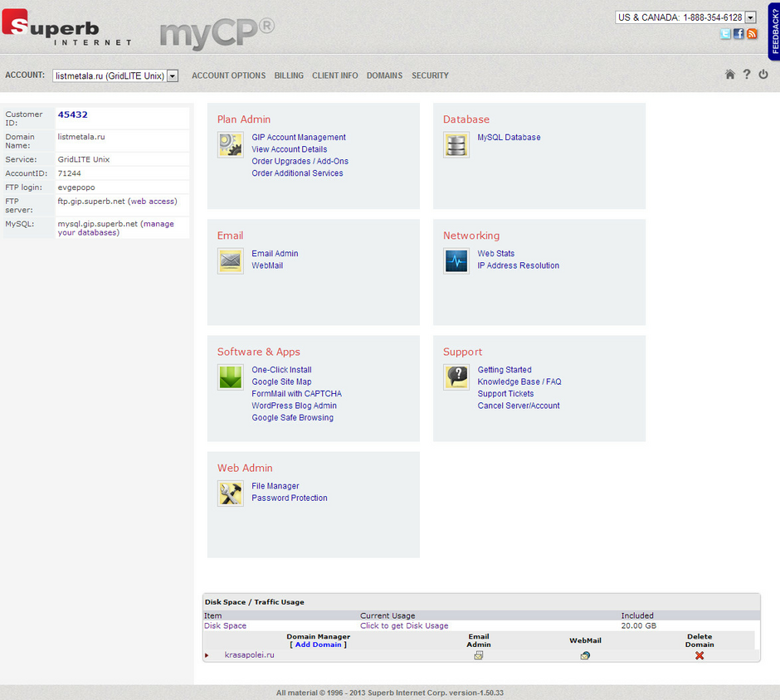Click the Plan Admin gear icon
The image size is (780, 700).
pyautogui.click(x=231, y=144)
